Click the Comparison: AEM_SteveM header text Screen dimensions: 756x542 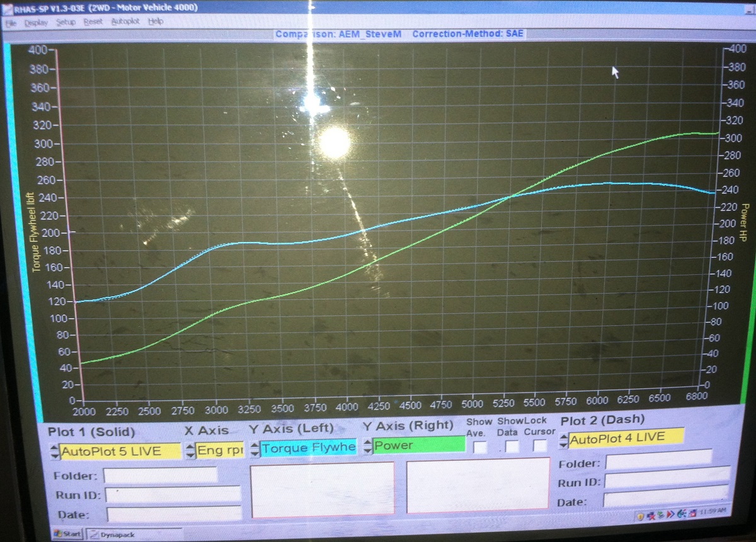(x=340, y=34)
